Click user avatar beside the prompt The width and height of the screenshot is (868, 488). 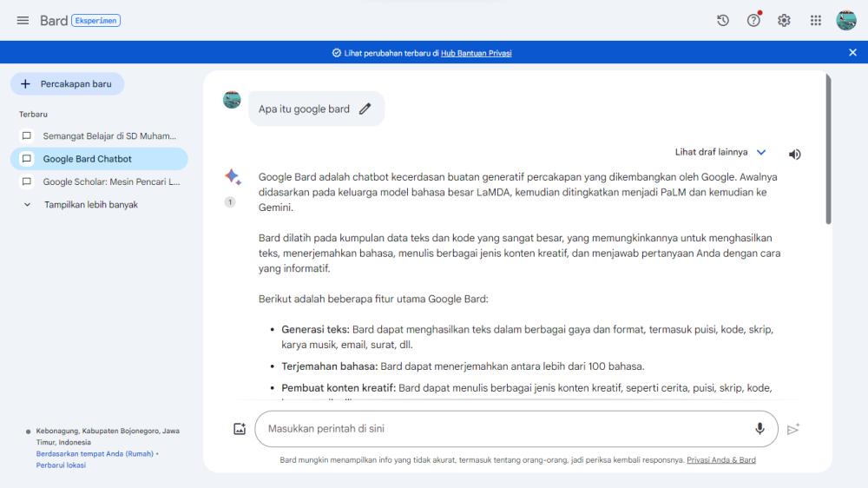pyautogui.click(x=232, y=100)
